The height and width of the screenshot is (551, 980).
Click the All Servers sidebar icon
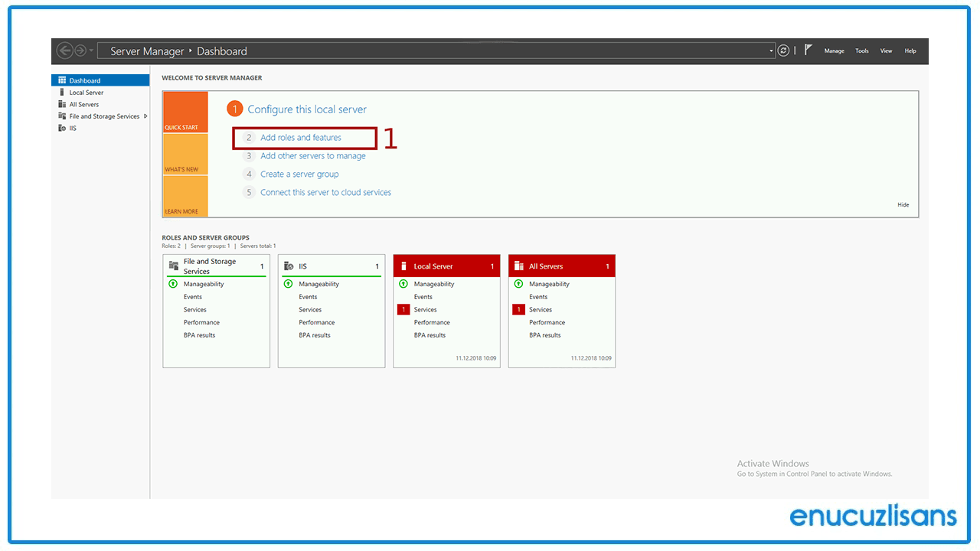(62, 104)
